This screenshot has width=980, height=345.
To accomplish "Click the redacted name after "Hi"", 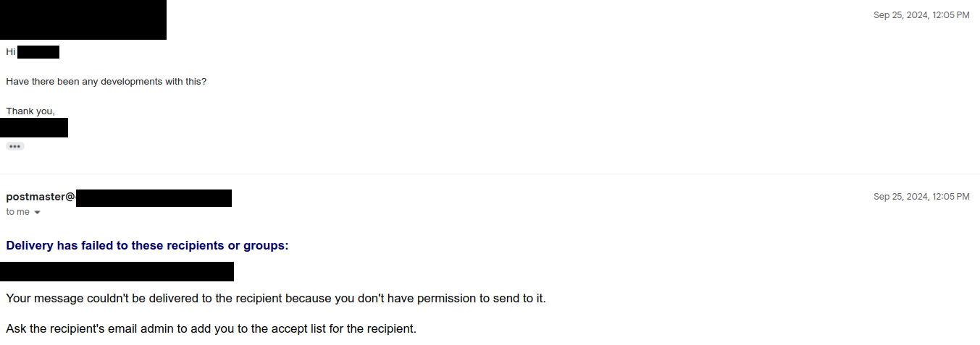I will 38,52.
